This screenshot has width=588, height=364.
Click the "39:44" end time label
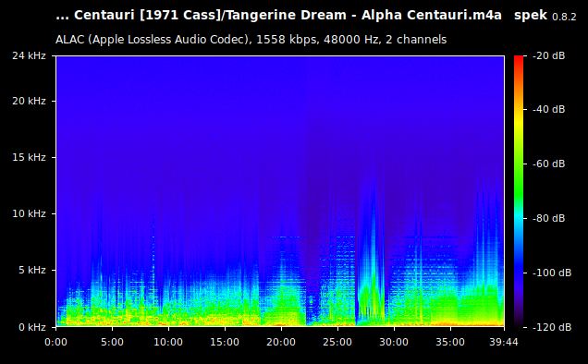click(x=504, y=342)
